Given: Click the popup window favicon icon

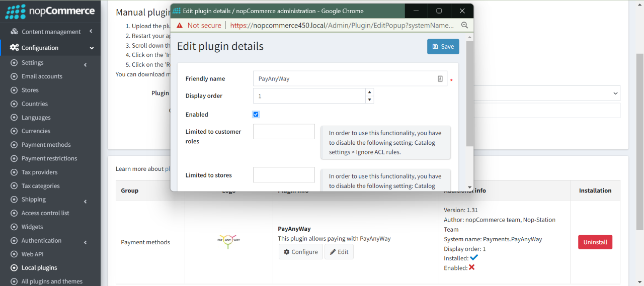Looking at the screenshot, I should coord(177,11).
